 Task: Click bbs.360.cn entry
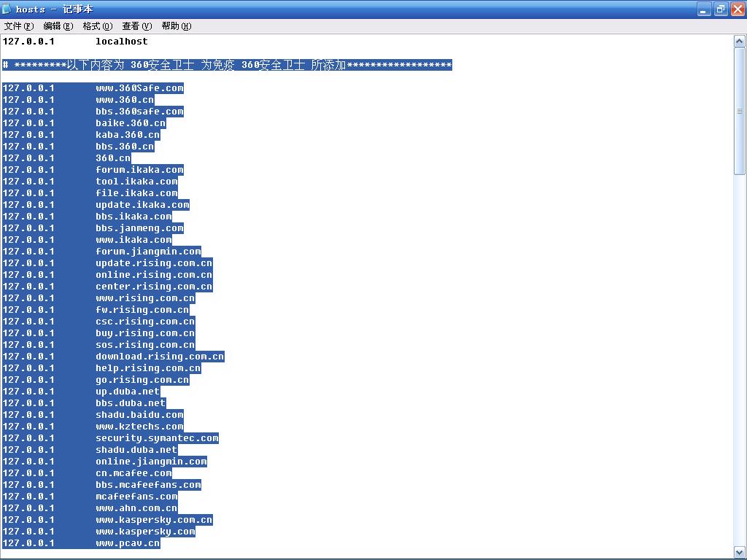125,147
